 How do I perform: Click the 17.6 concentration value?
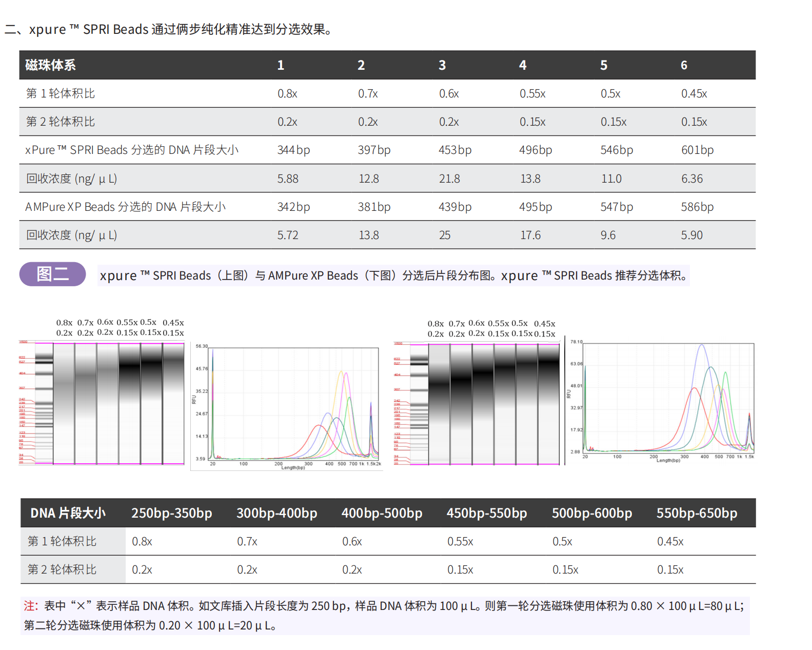(x=530, y=235)
